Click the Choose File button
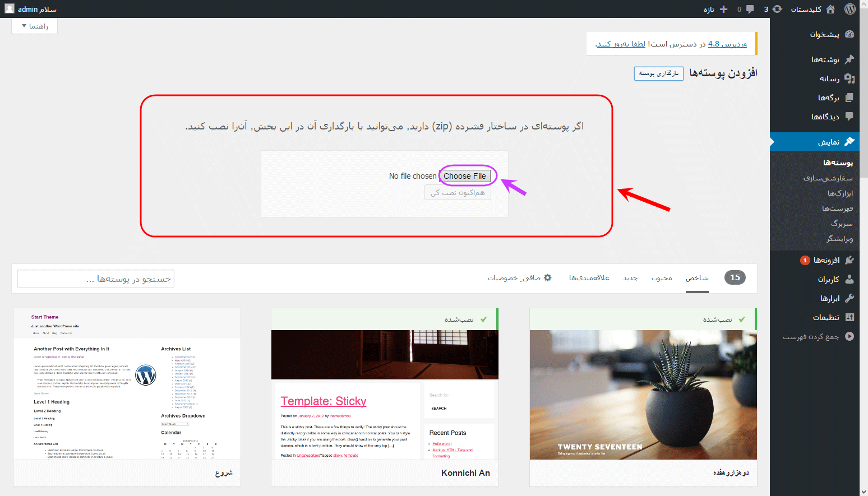The image size is (868, 496). (x=465, y=176)
